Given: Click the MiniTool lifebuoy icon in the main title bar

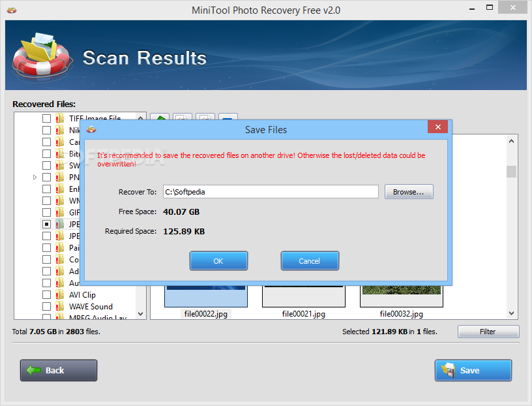Looking at the screenshot, I should 12,10.
